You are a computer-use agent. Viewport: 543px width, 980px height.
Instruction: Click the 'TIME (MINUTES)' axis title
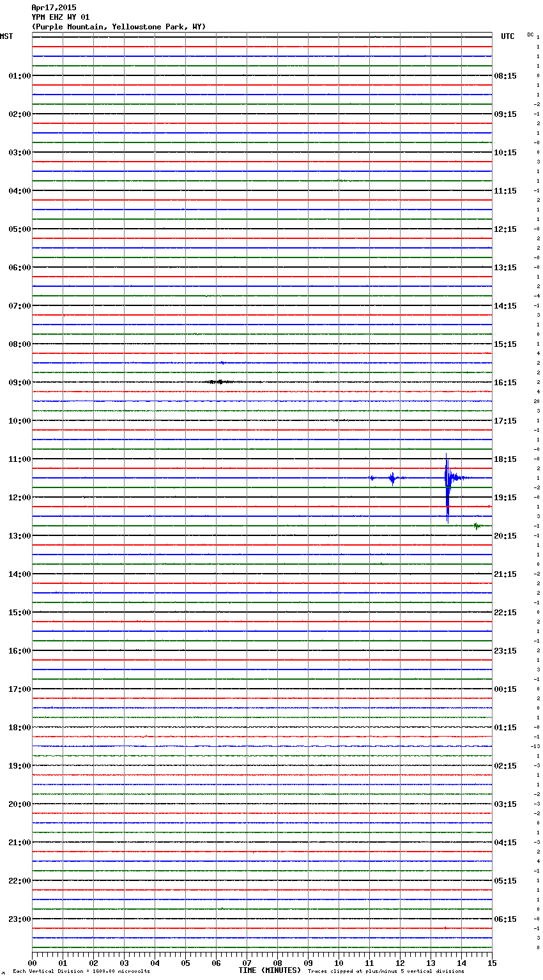(x=270, y=970)
